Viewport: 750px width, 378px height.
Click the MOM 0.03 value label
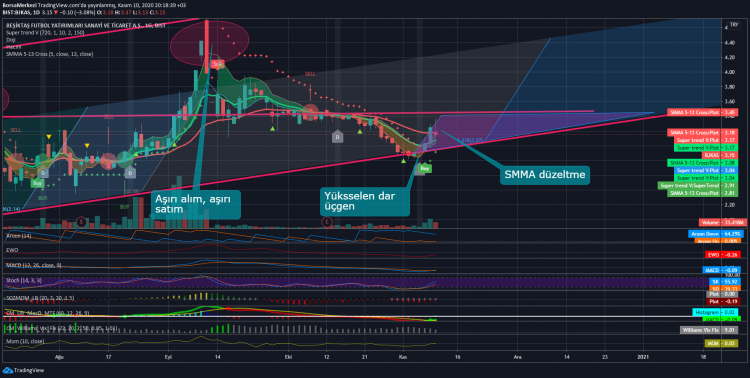[x=721, y=343]
